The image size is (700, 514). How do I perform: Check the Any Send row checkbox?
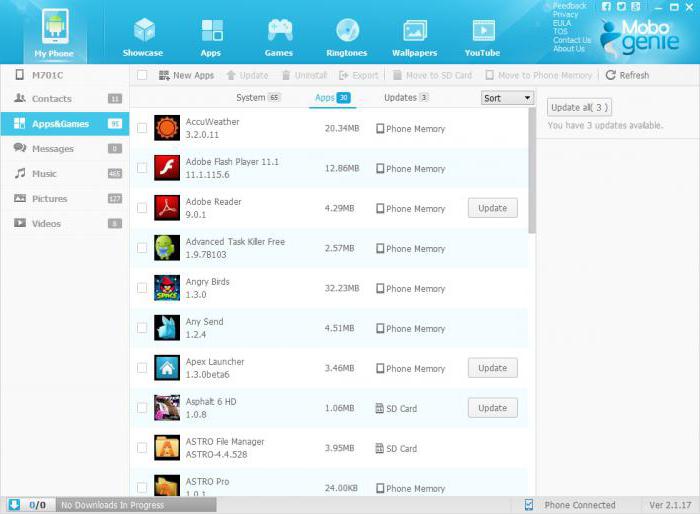point(142,328)
